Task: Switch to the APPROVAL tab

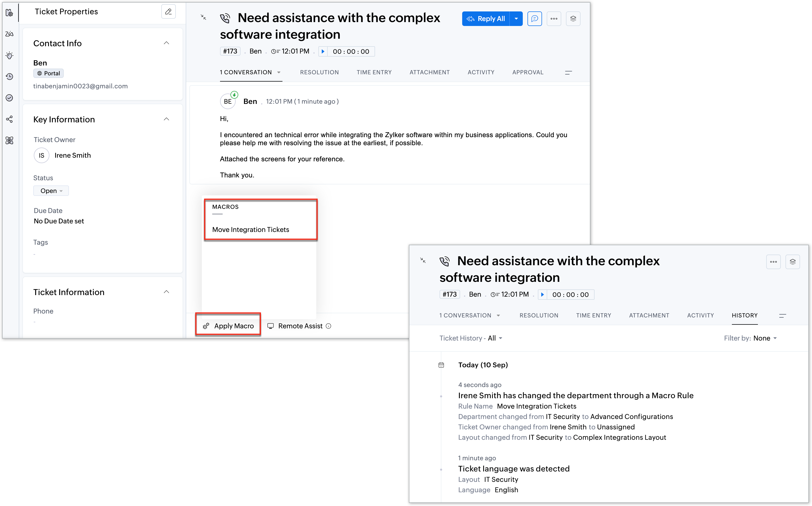Action: pos(528,72)
